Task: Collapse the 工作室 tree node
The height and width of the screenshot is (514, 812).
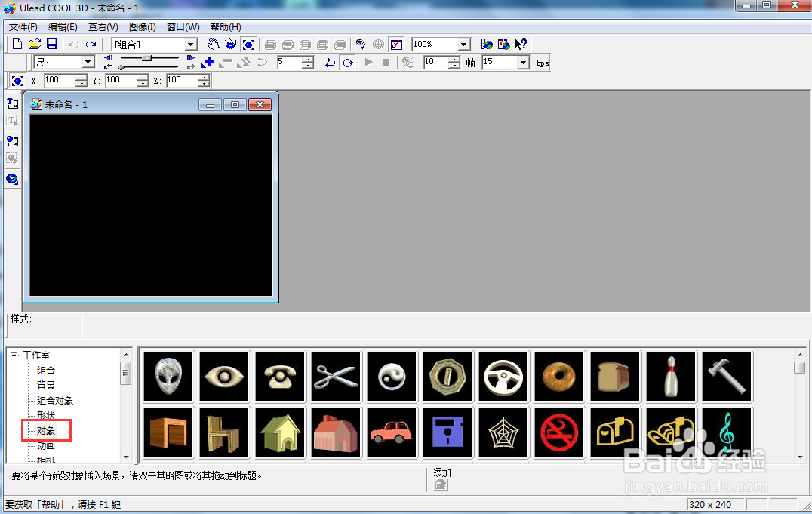Action: pyautogui.click(x=14, y=355)
